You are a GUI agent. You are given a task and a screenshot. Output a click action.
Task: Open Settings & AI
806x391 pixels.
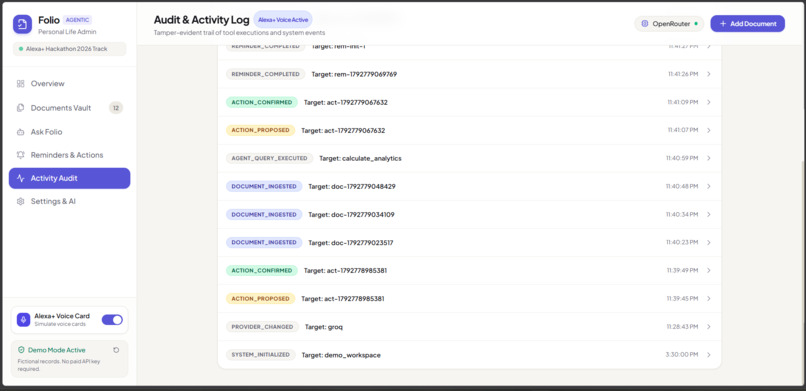click(x=69, y=201)
